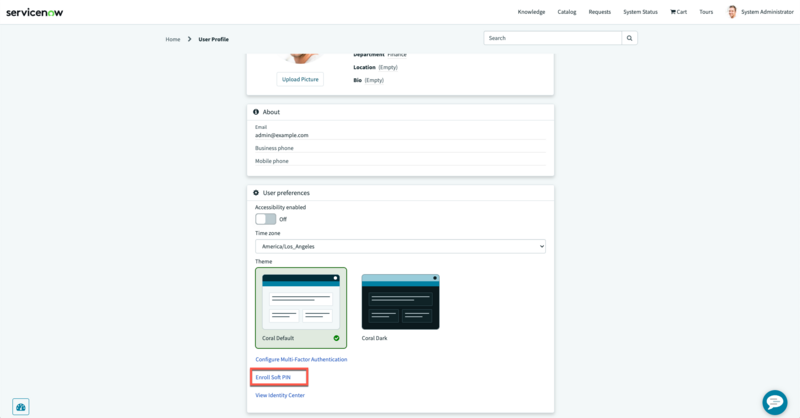Open System Status menu item
Viewport: 800px width, 418px height.
(640, 12)
